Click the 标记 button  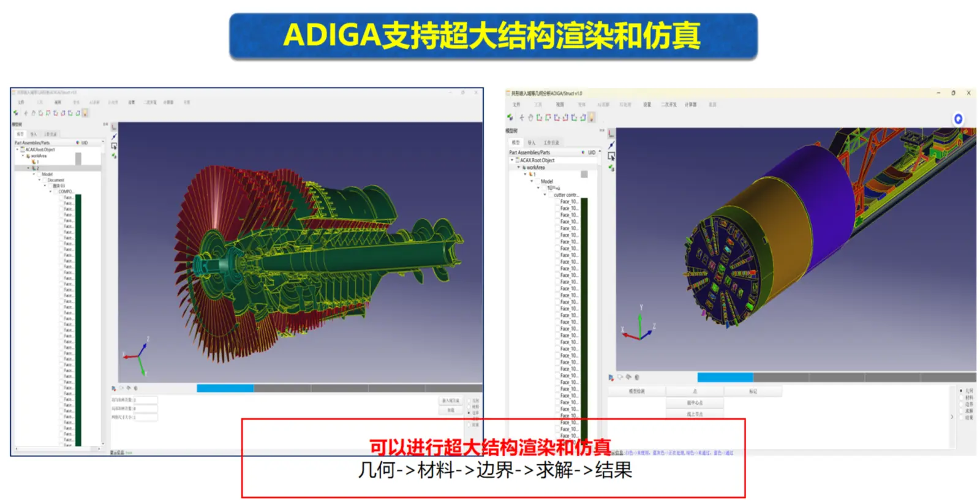[x=753, y=391]
